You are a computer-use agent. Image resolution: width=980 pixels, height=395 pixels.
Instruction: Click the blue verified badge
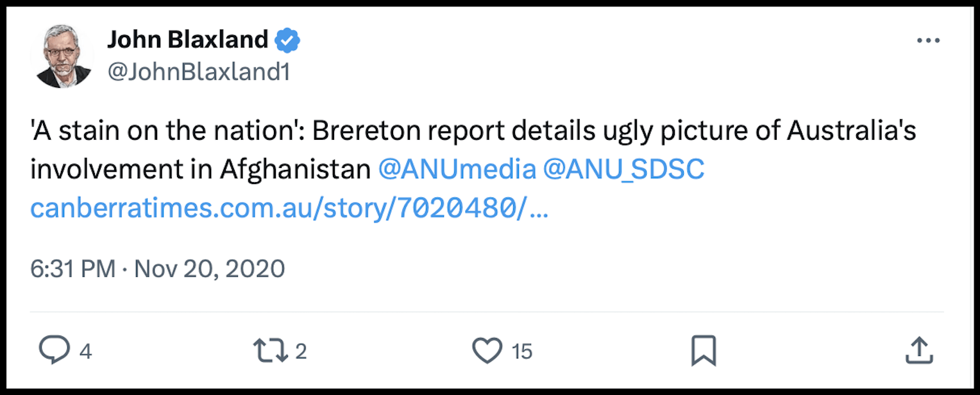pos(287,41)
